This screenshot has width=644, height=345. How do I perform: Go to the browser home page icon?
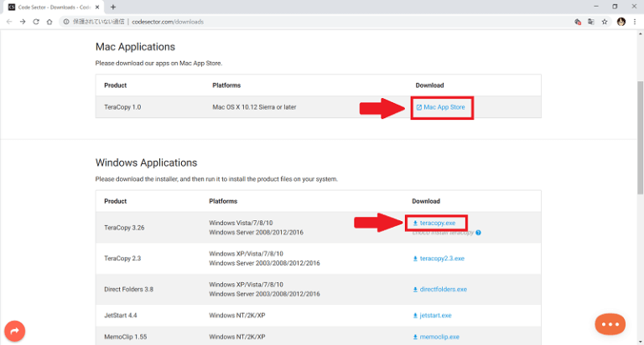(x=50, y=21)
